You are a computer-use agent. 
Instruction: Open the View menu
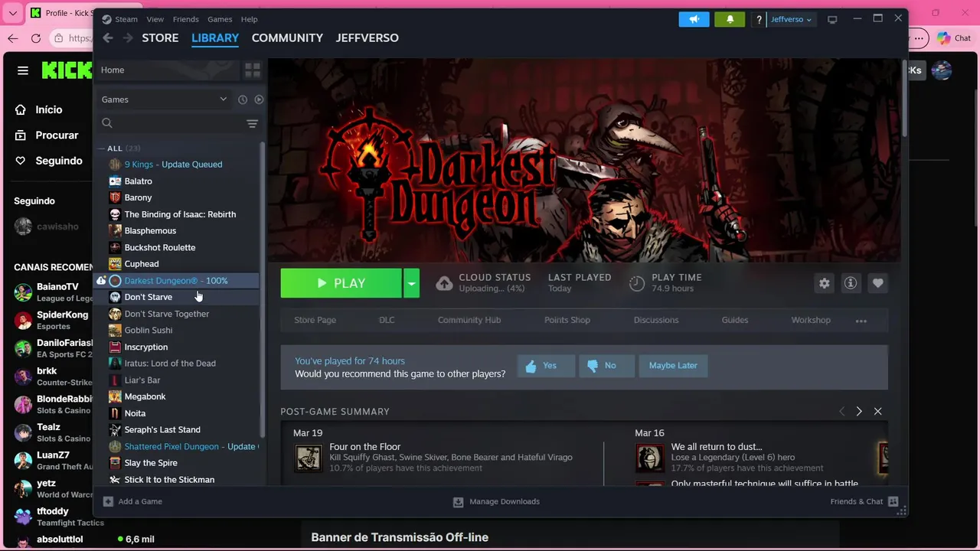click(x=155, y=19)
